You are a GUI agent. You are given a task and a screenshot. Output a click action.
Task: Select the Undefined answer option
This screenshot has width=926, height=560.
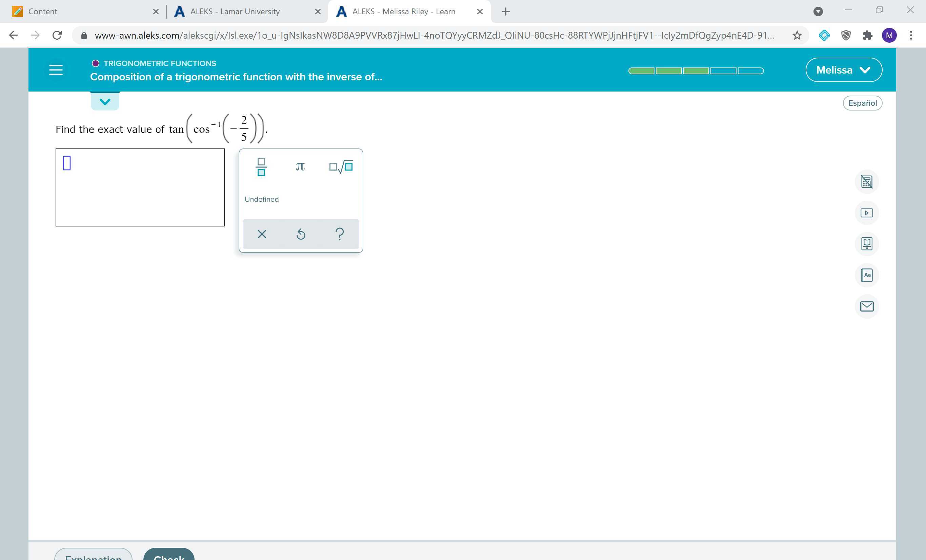click(261, 199)
